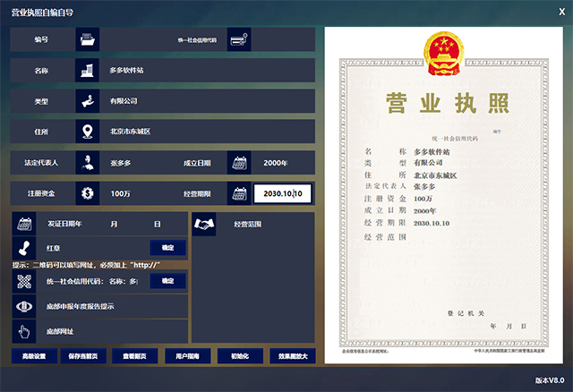Click the pointing hand icon beside 底部网址
The width and height of the screenshot is (573, 392).
pos(24,331)
